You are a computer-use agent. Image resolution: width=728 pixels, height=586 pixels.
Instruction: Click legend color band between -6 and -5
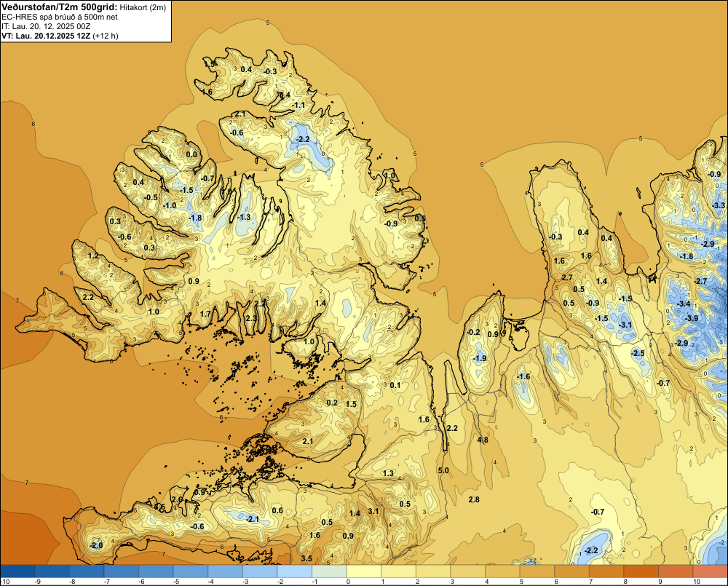click(156, 571)
